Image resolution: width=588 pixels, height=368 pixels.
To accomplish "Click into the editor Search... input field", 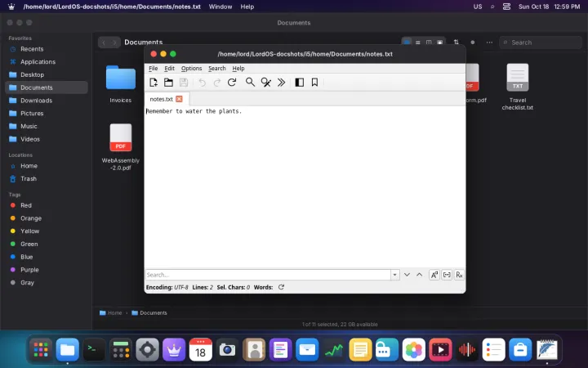I will (x=268, y=275).
